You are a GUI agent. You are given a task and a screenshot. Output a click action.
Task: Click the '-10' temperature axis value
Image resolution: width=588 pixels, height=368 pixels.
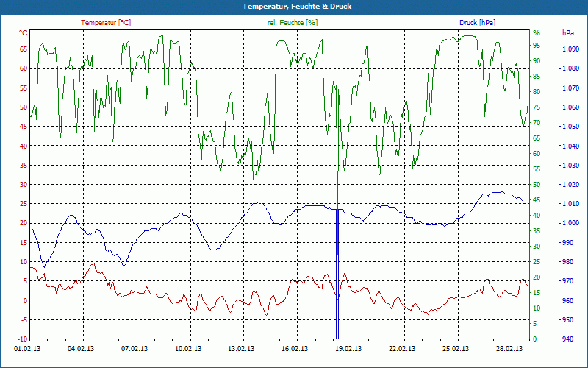(x=22, y=339)
